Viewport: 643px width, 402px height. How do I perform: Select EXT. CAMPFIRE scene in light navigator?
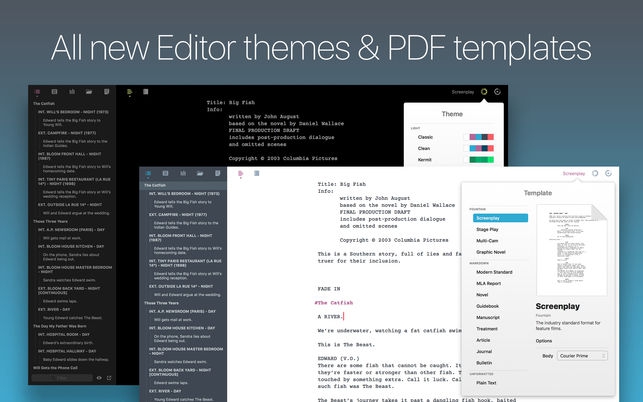point(178,215)
